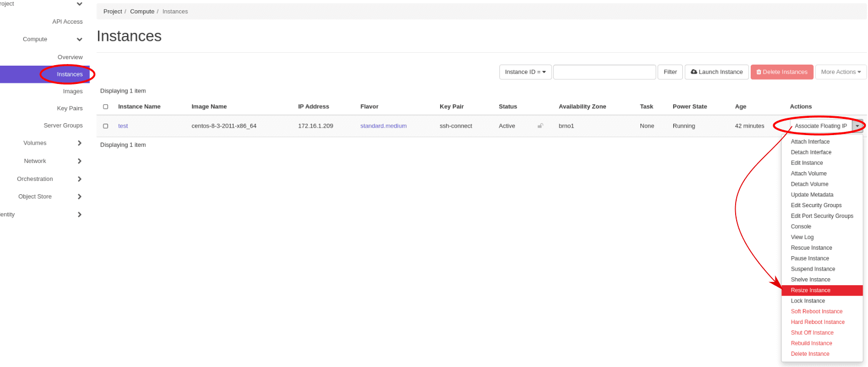Image resolution: width=868 pixels, height=367 pixels.
Task: Click the Launch Instance cloud button
Action: 716,72
